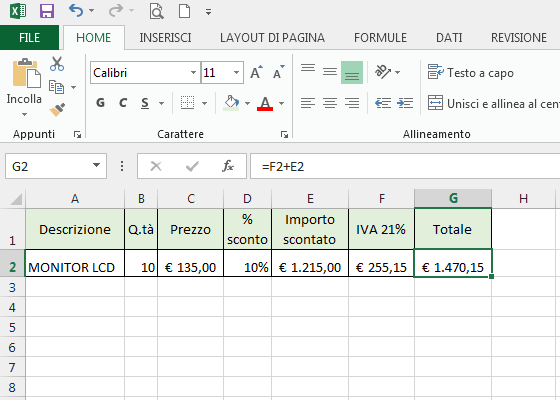Apply the red font color
This screenshot has width=560, height=400.
(265, 103)
